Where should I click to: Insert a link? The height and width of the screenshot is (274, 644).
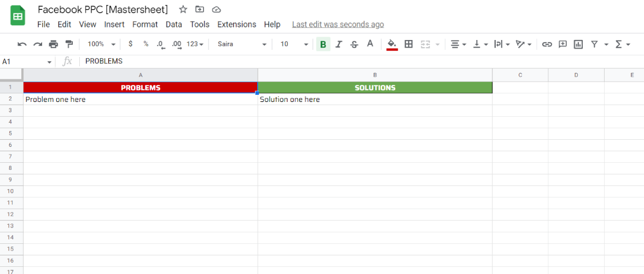(x=547, y=44)
